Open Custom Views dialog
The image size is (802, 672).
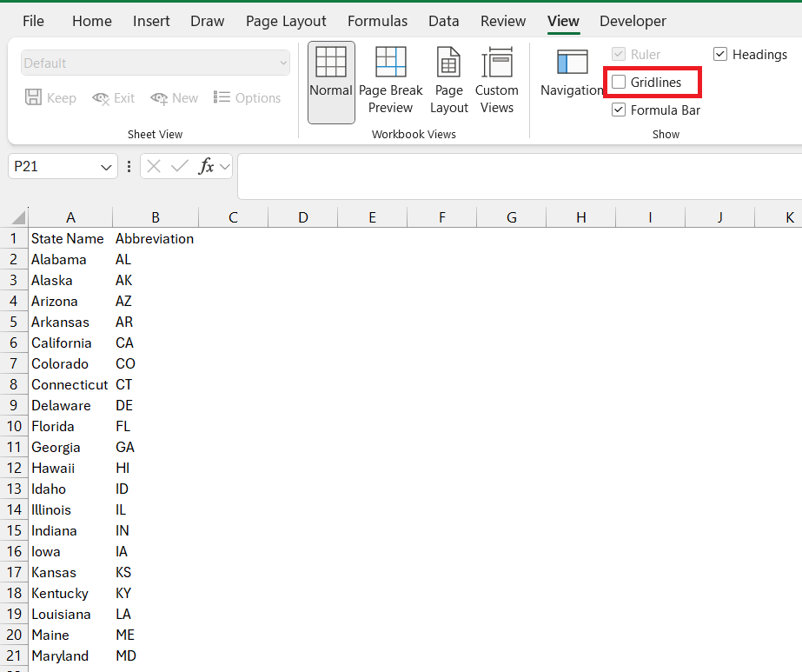tap(497, 80)
